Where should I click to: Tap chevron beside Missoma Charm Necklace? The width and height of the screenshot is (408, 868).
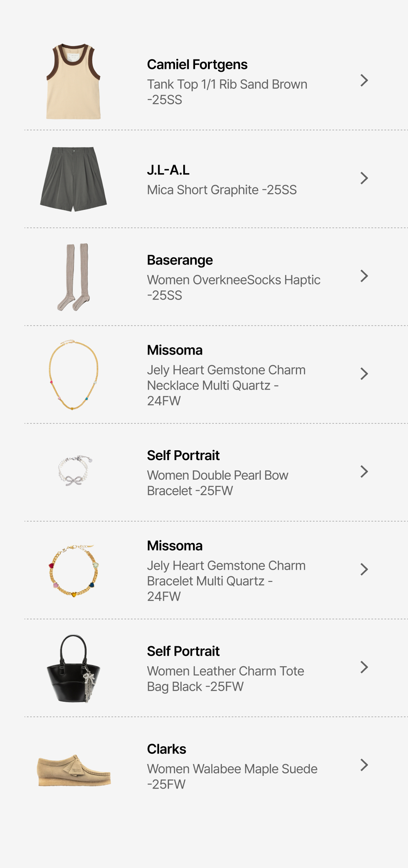pos(364,374)
